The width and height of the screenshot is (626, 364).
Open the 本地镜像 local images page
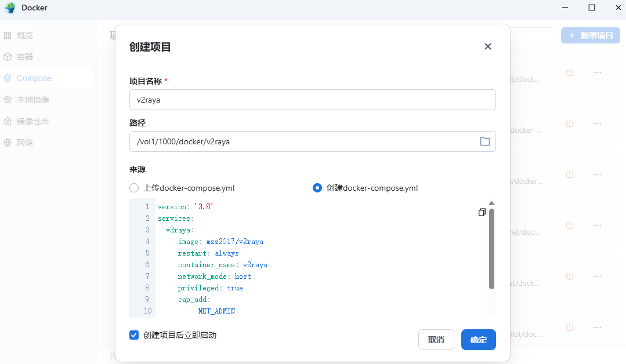point(33,100)
